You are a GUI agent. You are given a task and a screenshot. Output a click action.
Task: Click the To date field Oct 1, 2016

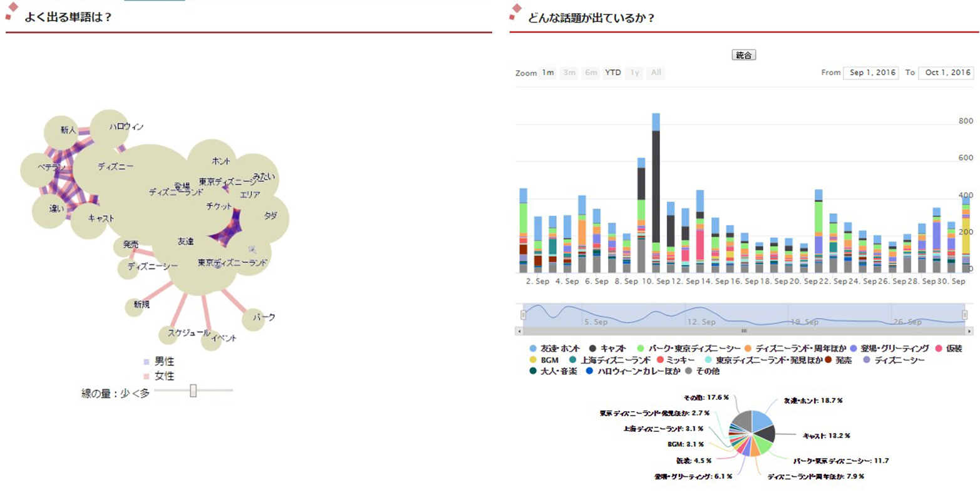pyautogui.click(x=946, y=73)
